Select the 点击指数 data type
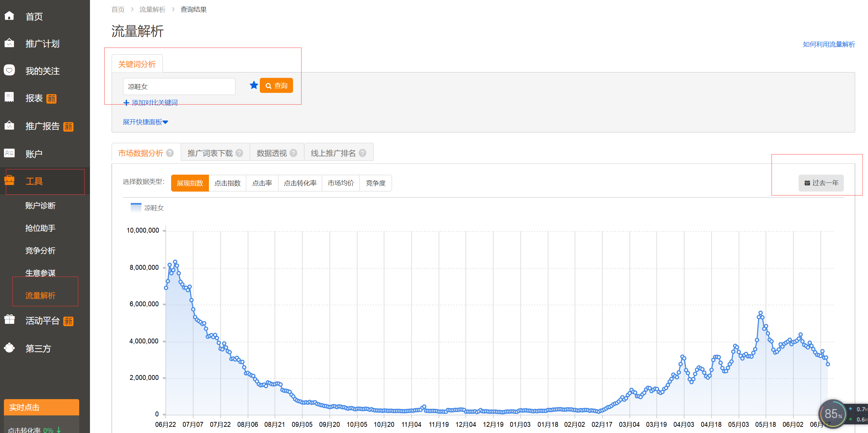868x433 pixels. tap(228, 183)
